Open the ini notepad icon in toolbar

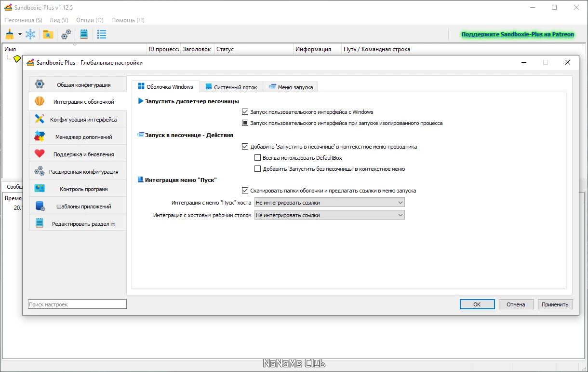(x=84, y=34)
